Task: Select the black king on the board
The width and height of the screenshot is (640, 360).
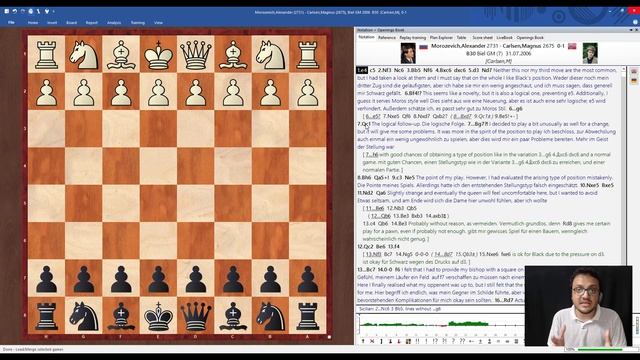Action: [158, 316]
